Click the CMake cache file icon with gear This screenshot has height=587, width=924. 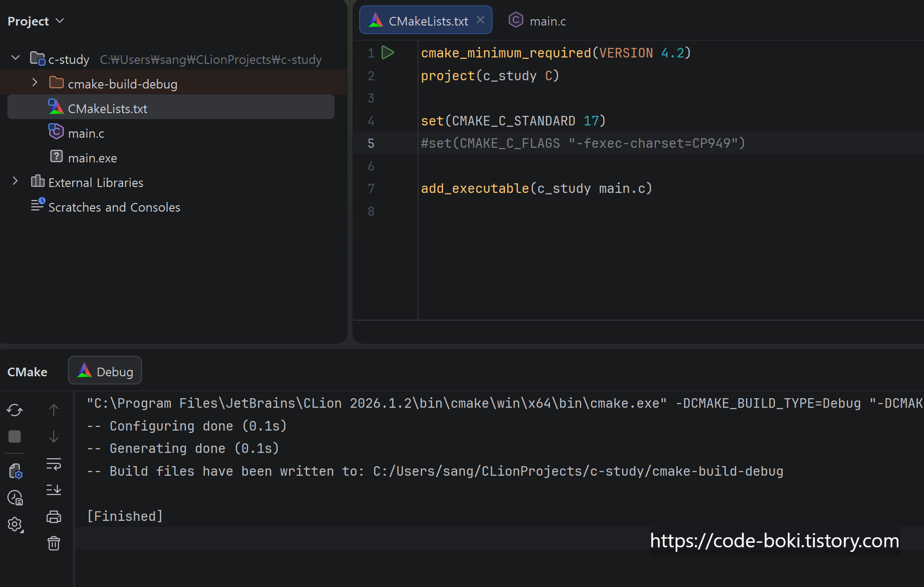coord(15,471)
